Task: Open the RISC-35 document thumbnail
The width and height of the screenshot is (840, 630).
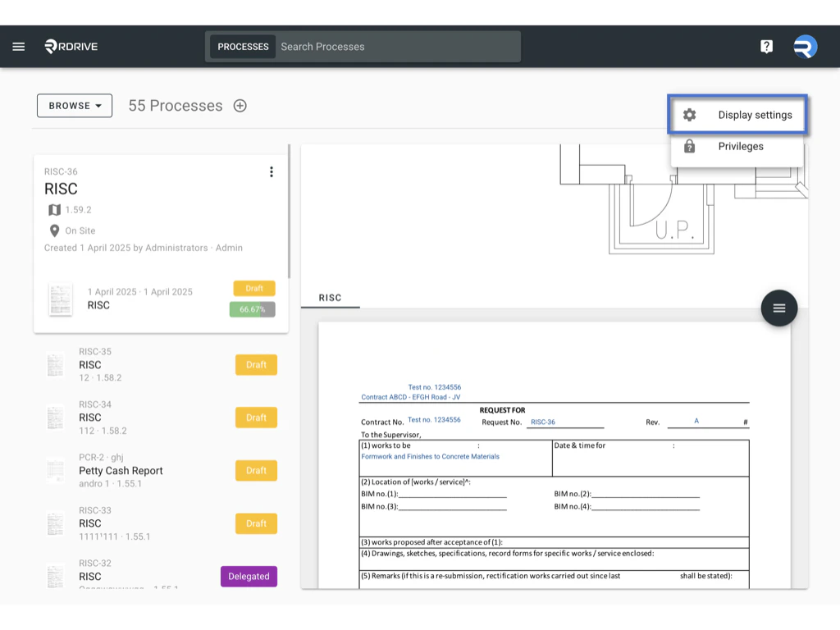Action: (x=55, y=365)
